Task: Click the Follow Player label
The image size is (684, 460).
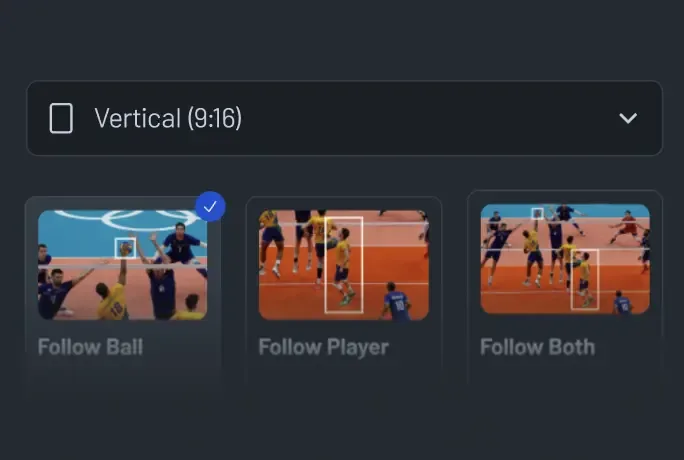Action: pos(323,348)
